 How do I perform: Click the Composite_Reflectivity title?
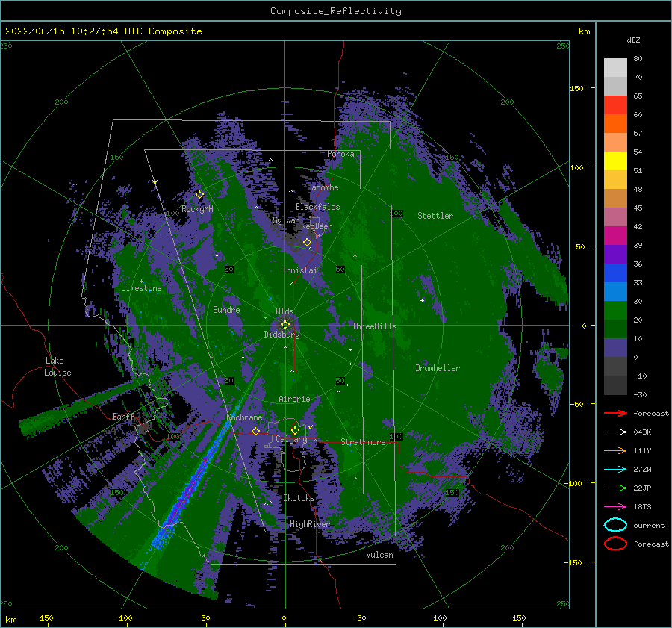(x=335, y=11)
